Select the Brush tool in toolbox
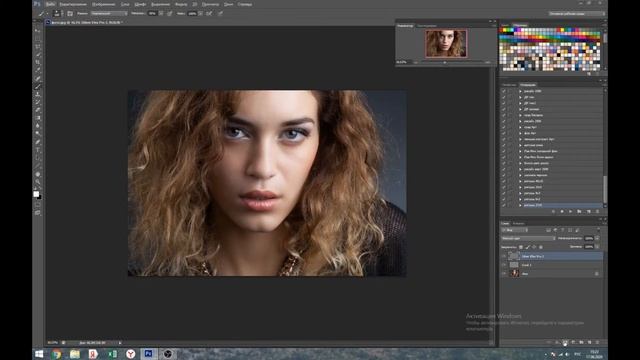640x360 pixels. 38,86
